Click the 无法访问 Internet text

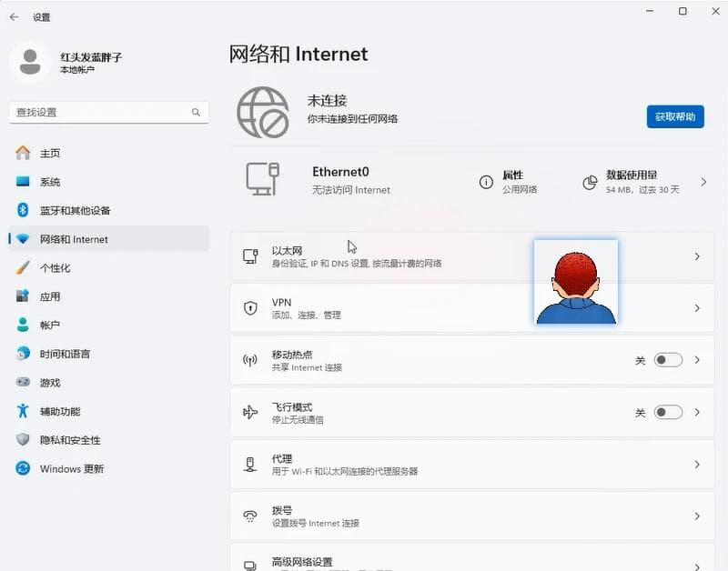[351, 190]
